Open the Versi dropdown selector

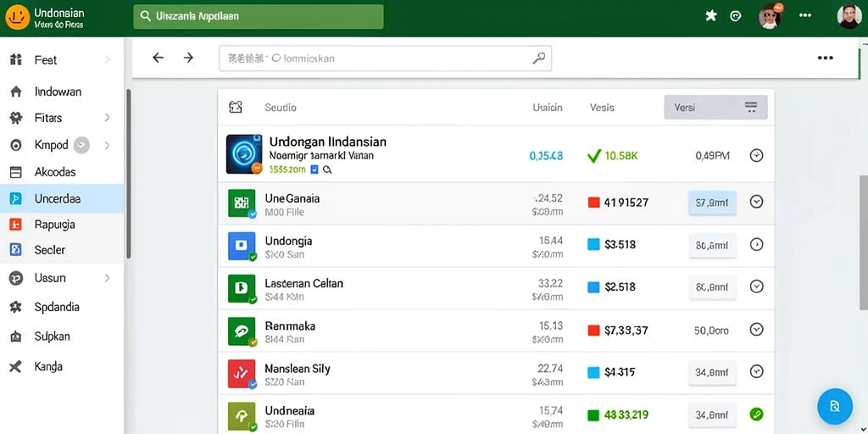point(715,108)
